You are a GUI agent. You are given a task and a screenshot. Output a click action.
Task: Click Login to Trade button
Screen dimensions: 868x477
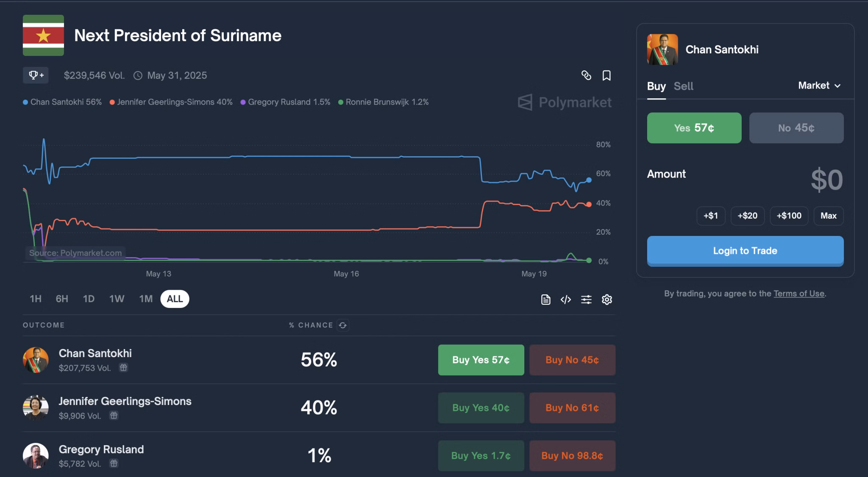tap(745, 251)
